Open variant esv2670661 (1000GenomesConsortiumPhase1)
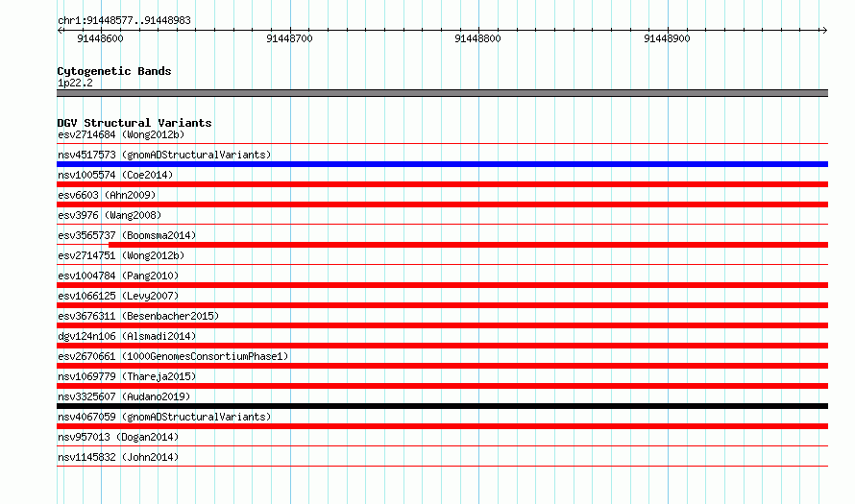The width and height of the screenshot is (855, 504). [173, 356]
